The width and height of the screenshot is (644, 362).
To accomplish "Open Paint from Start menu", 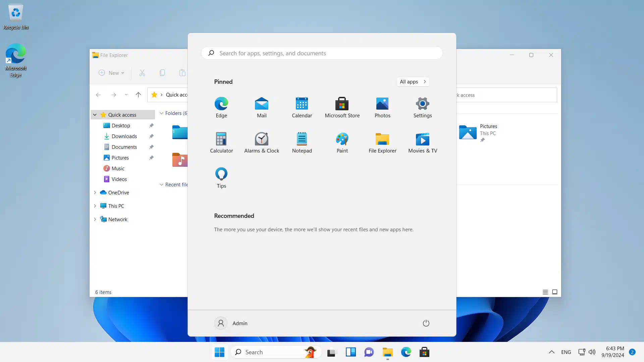I will coord(342,143).
